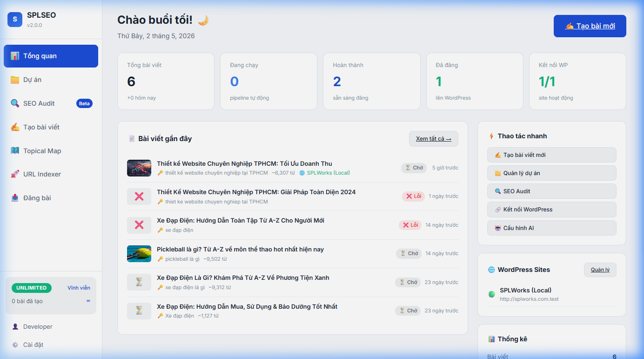644x359 pixels.
Task: Click the URL Indexer rocket icon
Action: [x=15, y=174]
